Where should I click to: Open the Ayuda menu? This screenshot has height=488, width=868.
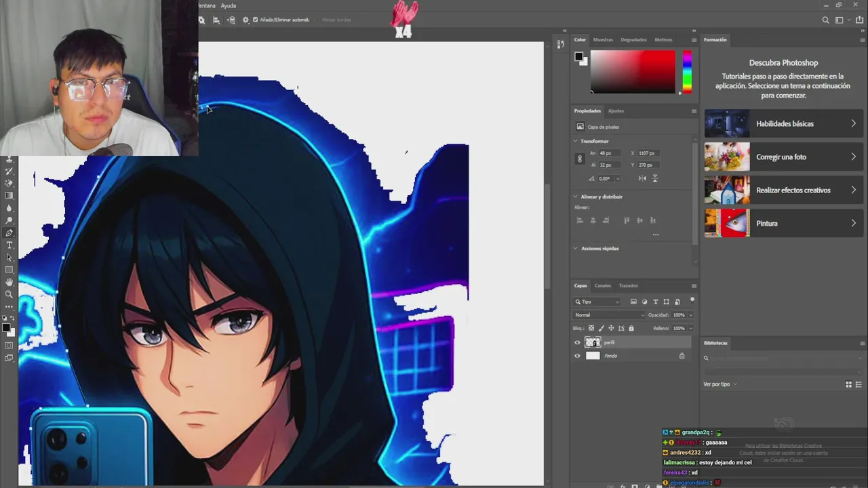(x=229, y=5)
